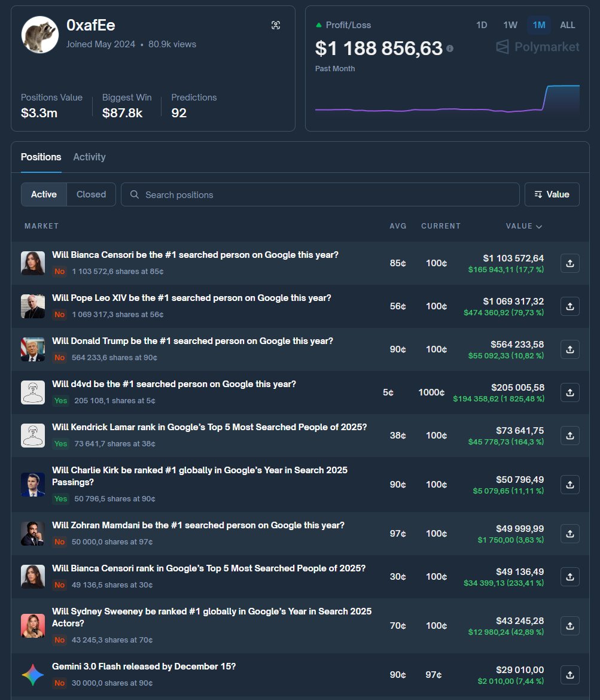Click the $3.3m Positions Value figure
Screen dimensions: 600x700
(x=39, y=113)
